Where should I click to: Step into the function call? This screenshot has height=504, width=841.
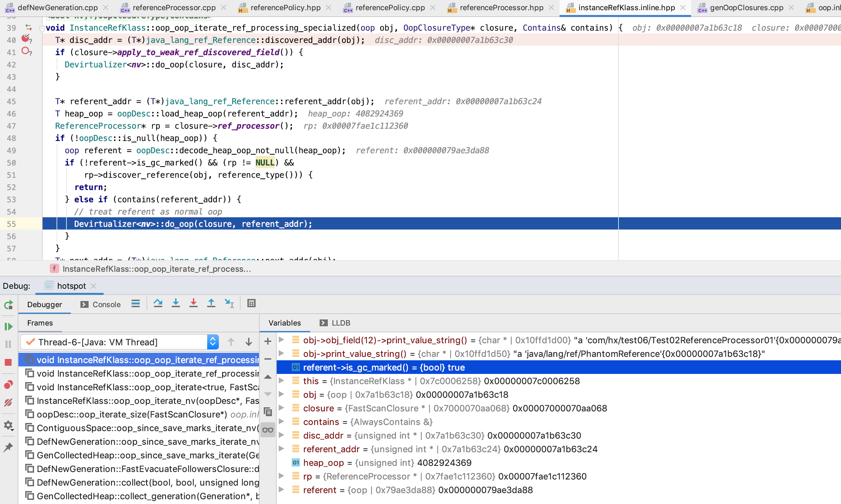(x=176, y=303)
